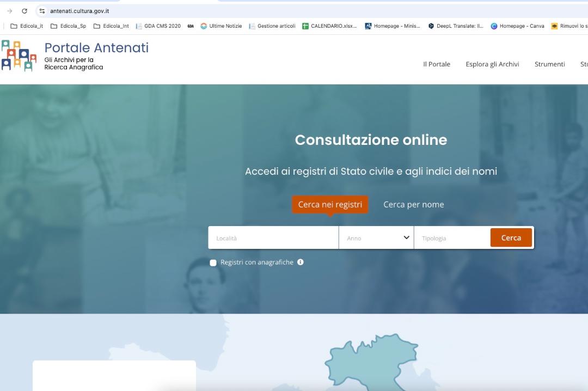588x391 pixels.
Task: Expand the Anno dropdown
Action: click(x=376, y=238)
